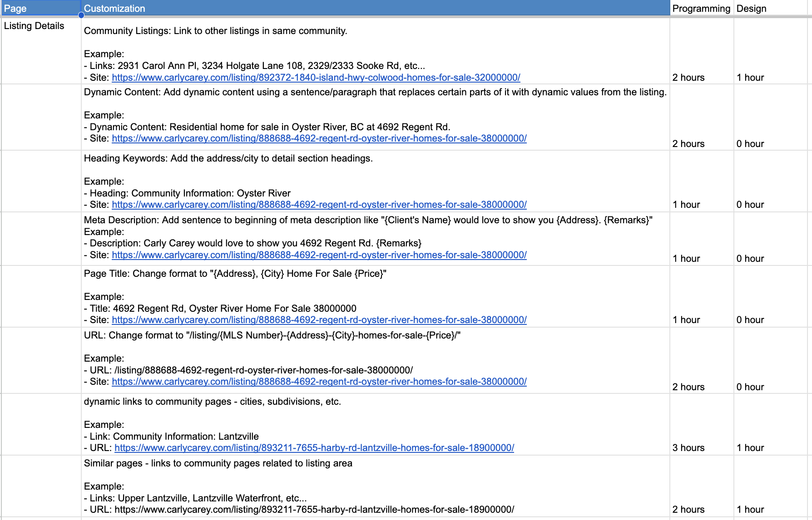The width and height of the screenshot is (812, 520).
Task: Select the Page header cell
Action: [41, 8]
